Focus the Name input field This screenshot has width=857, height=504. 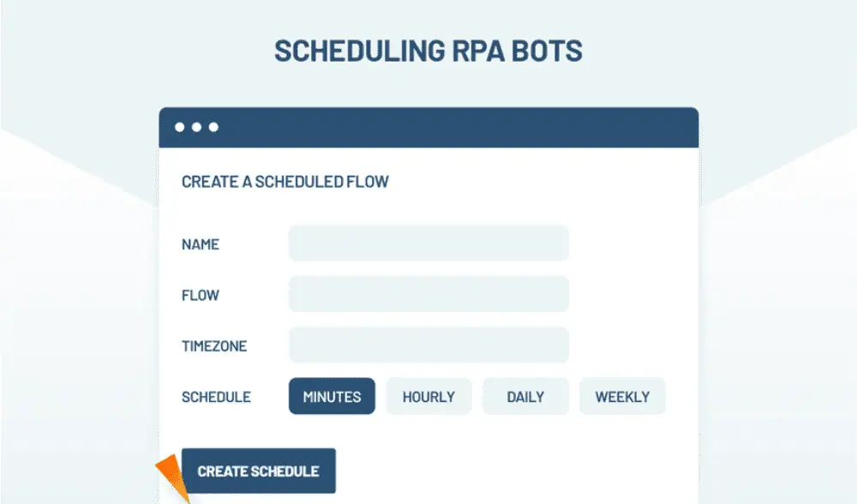(x=428, y=243)
